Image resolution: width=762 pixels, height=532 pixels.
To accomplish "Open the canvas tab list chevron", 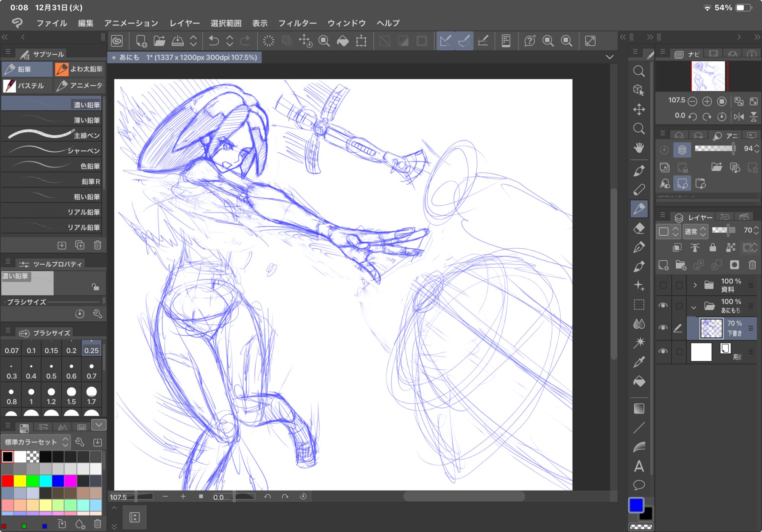I will tap(610, 57).
